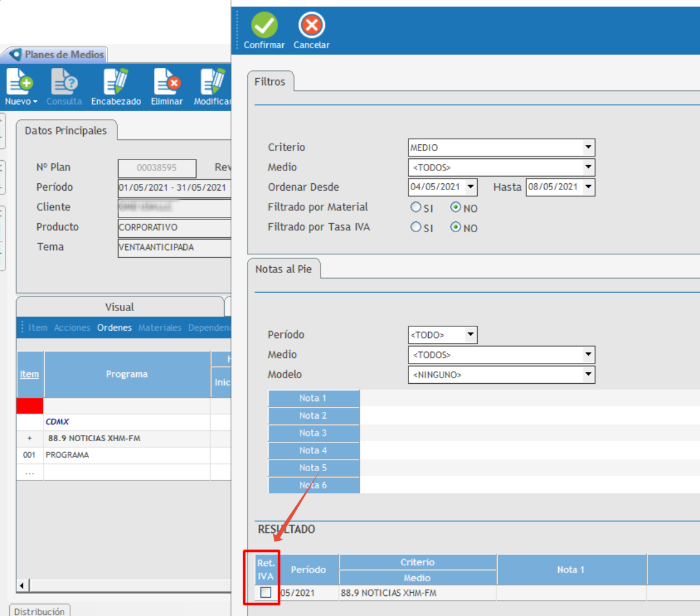Click the 88.9 NOTICIAS XHM-FM result cell
Image resolution: width=700 pixels, height=616 pixels.
pos(417,593)
